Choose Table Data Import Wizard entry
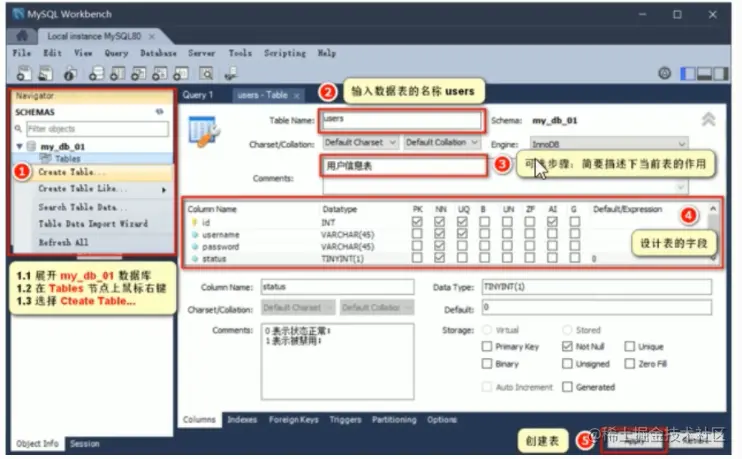 [93, 224]
